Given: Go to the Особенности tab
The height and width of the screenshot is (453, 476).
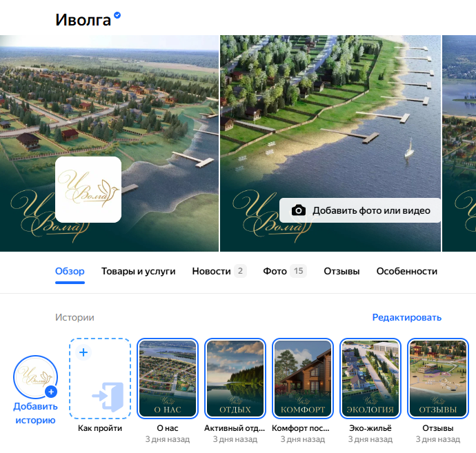Looking at the screenshot, I should point(407,271).
